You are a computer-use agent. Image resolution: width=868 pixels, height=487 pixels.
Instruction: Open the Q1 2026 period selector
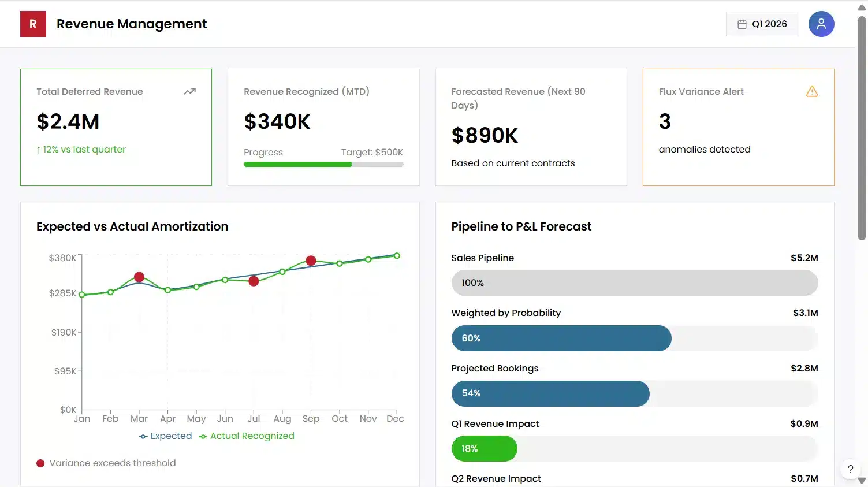762,24
